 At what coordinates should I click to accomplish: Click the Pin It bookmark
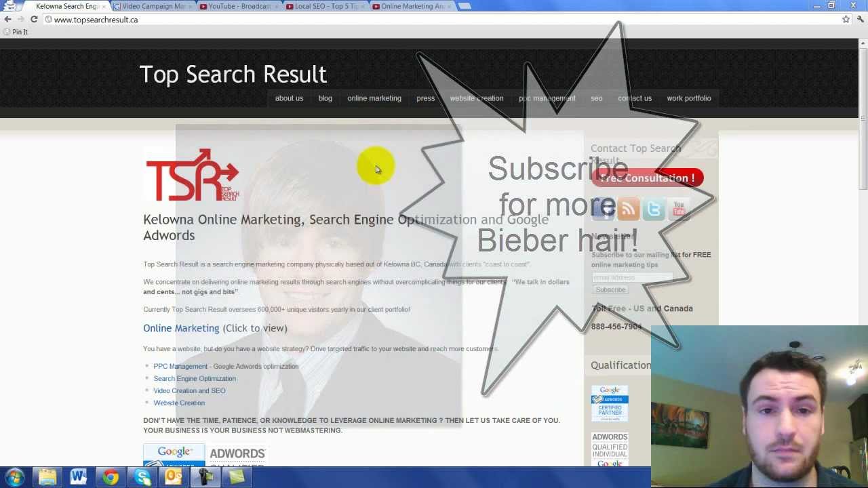tap(16, 32)
